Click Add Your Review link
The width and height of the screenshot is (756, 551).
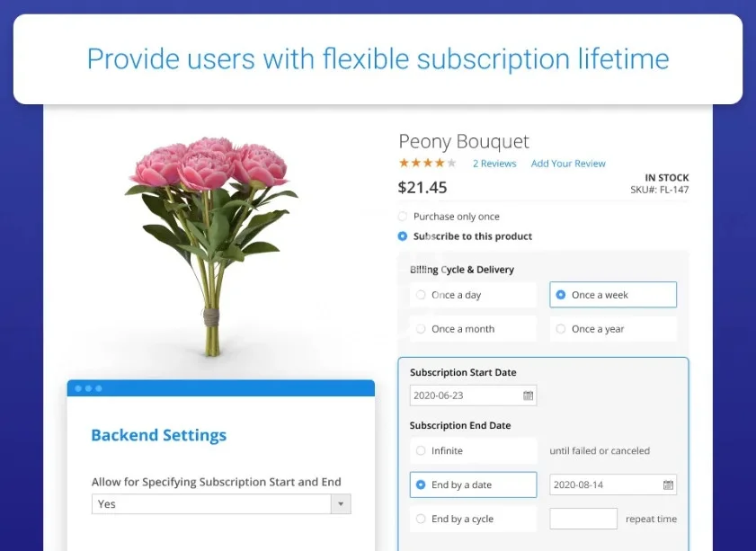[568, 164]
